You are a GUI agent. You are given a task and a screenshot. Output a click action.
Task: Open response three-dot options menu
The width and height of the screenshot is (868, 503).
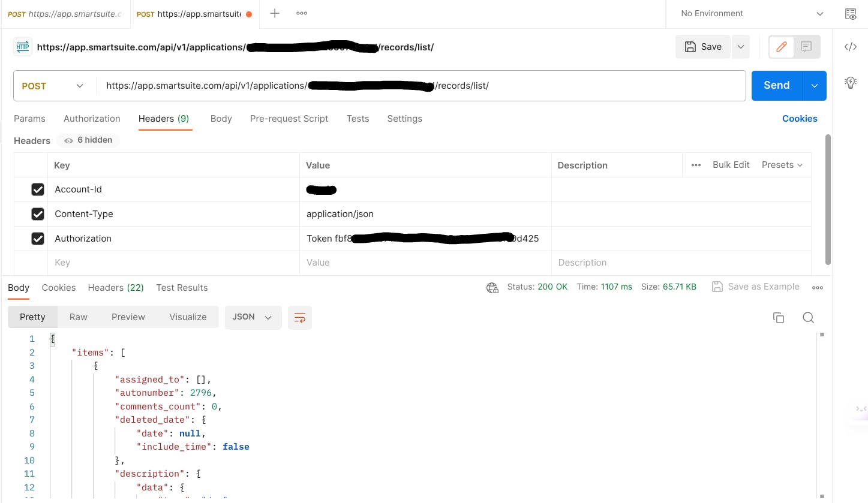[x=818, y=287]
